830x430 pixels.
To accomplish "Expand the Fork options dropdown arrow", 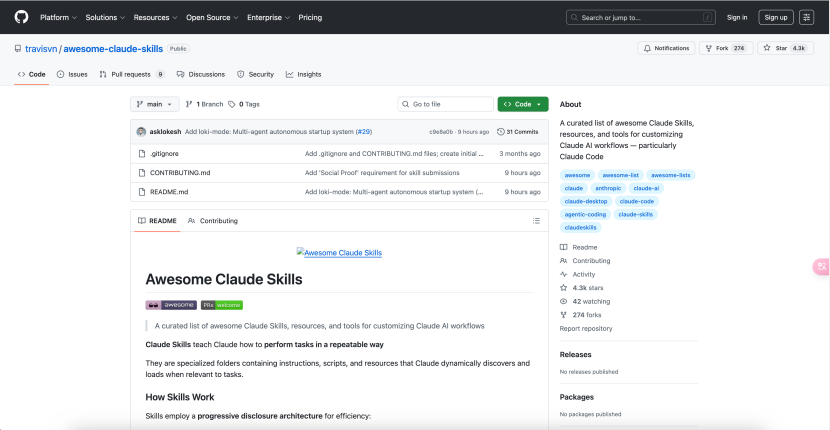I will 746,48.
